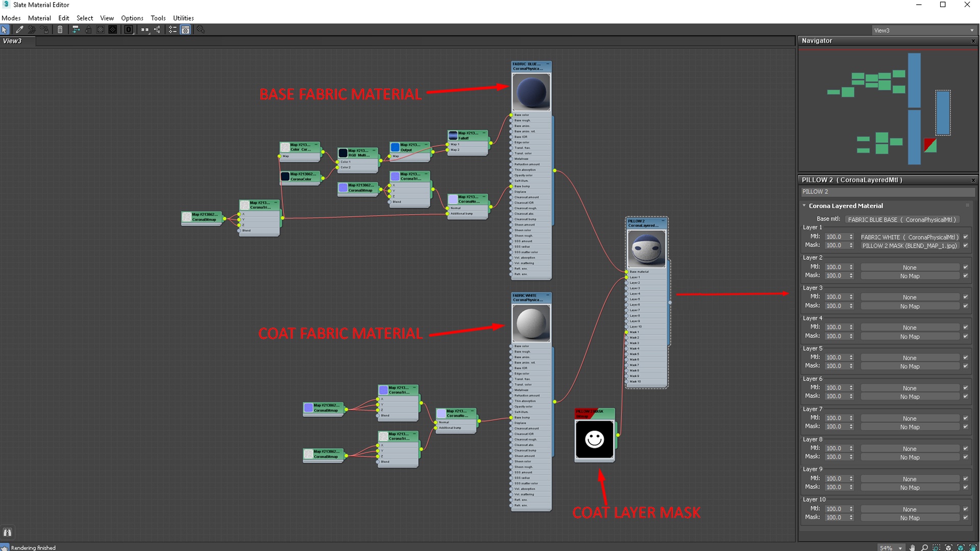This screenshot has height=551, width=980.
Task: Toggle Layer 7 Mask enable checkbox
Action: (x=966, y=427)
